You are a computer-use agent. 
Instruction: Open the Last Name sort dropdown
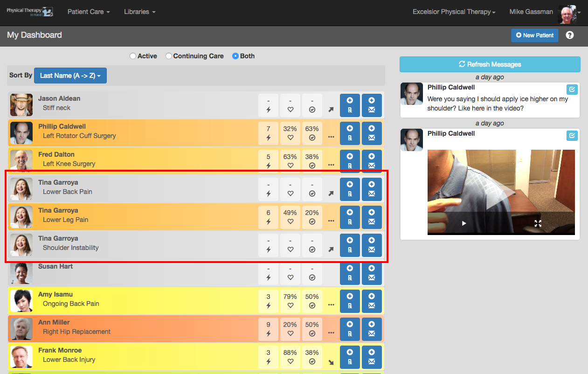tap(70, 76)
